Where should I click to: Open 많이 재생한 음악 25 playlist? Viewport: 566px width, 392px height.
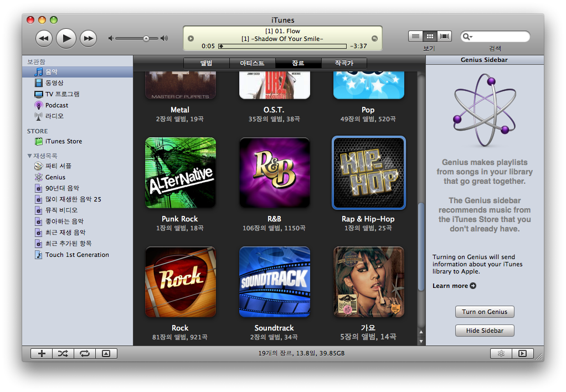(x=77, y=199)
